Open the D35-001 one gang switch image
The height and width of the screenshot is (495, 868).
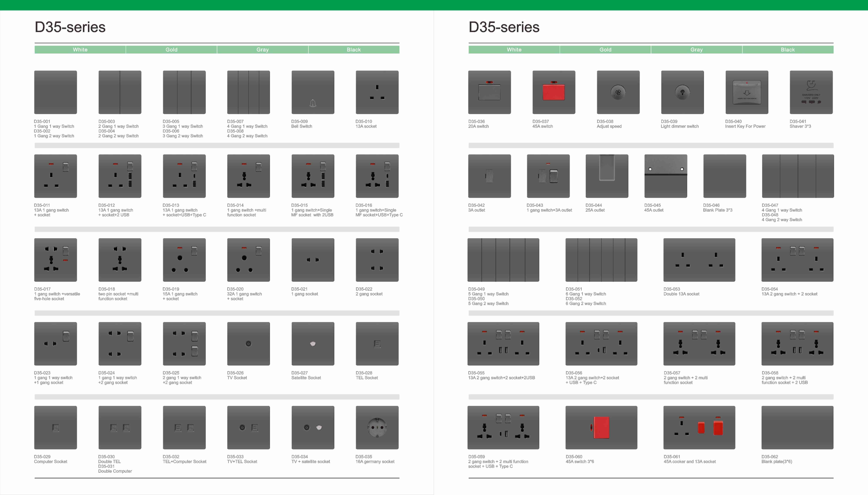pyautogui.click(x=55, y=92)
